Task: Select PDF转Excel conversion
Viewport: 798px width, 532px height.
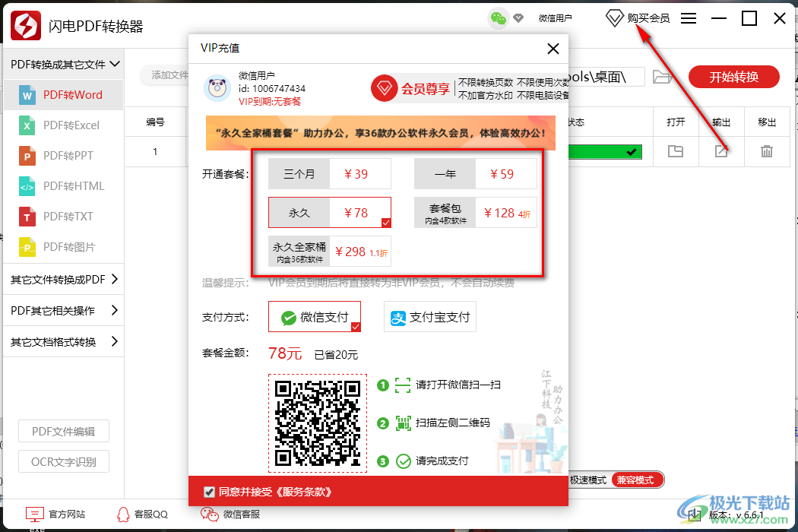Action: tap(64, 125)
